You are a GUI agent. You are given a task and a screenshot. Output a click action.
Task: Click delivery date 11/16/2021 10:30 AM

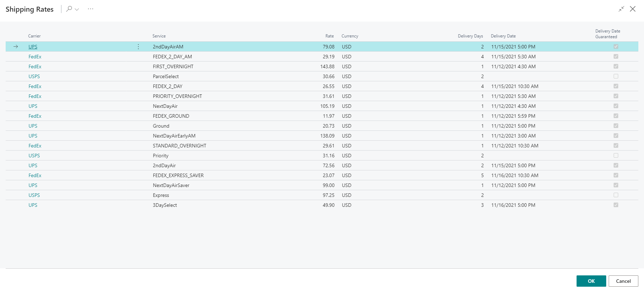[515, 175]
